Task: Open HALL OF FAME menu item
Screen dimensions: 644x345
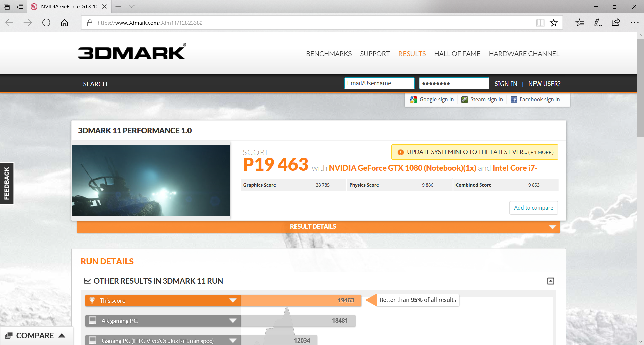Action: point(457,54)
